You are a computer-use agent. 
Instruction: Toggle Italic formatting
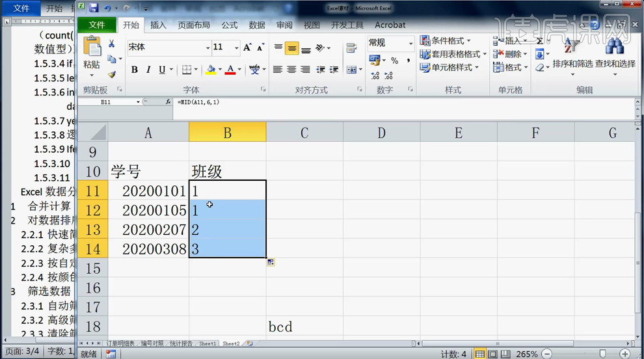tap(148, 70)
